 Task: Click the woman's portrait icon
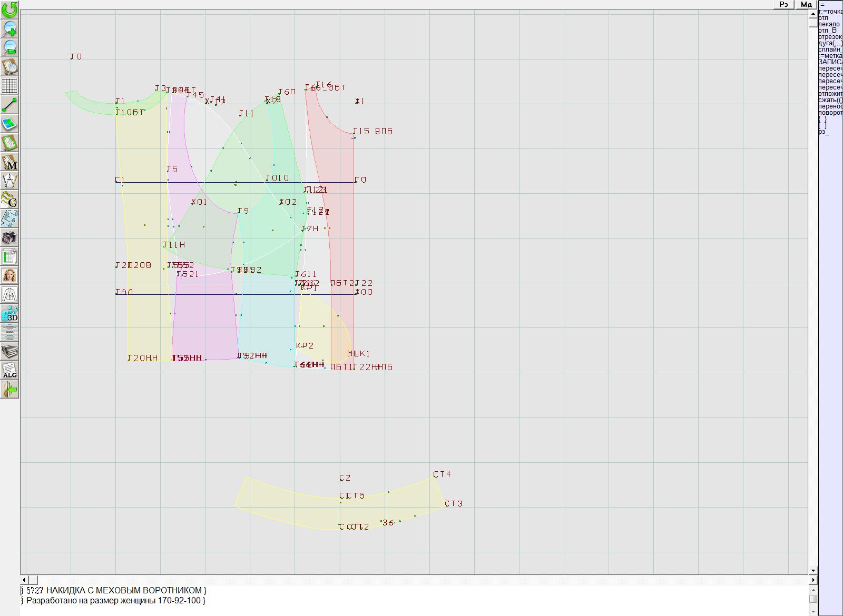click(x=9, y=275)
